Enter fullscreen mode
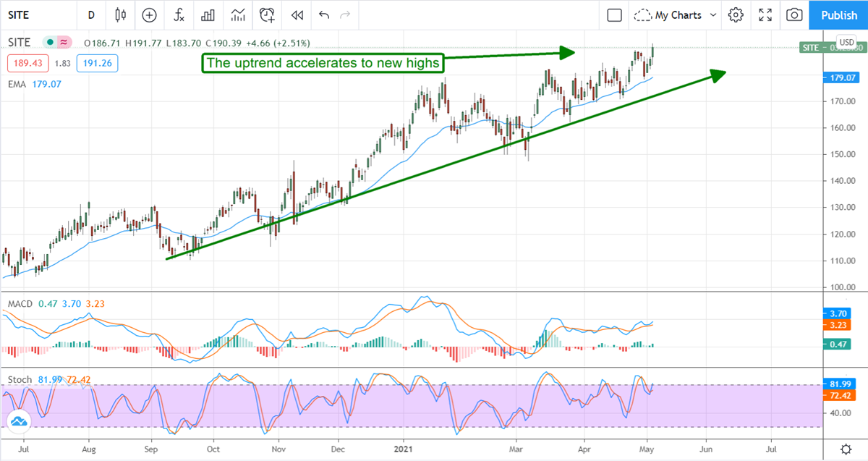This screenshot has height=461, width=868. (765, 14)
